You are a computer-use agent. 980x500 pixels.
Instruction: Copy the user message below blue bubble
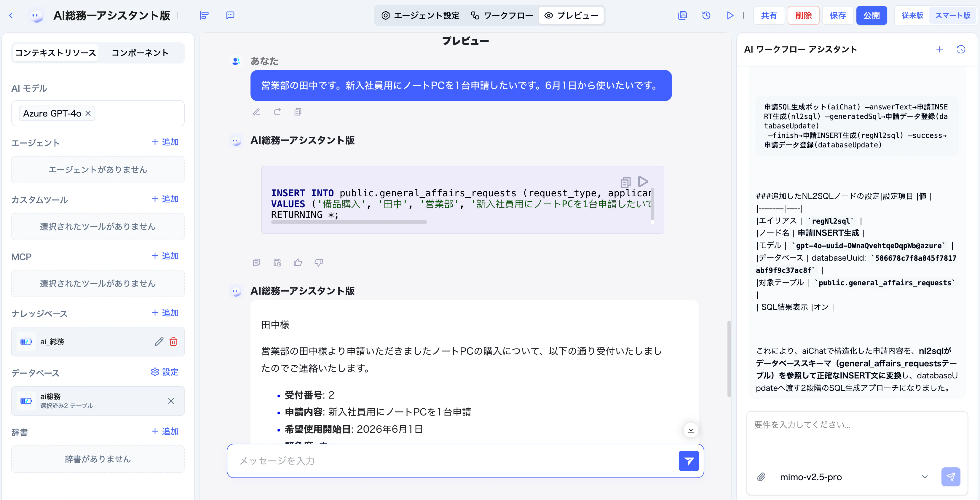[298, 112]
